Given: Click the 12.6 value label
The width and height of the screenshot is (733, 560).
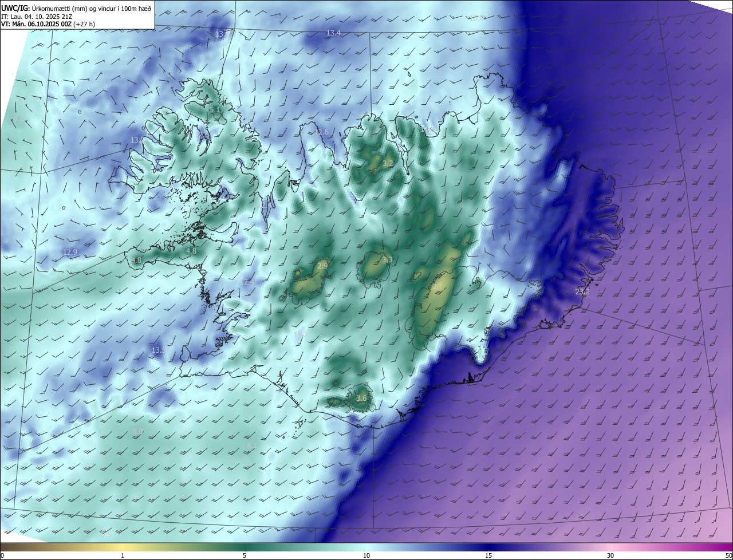Looking at the screenshot, I should 322,132.
